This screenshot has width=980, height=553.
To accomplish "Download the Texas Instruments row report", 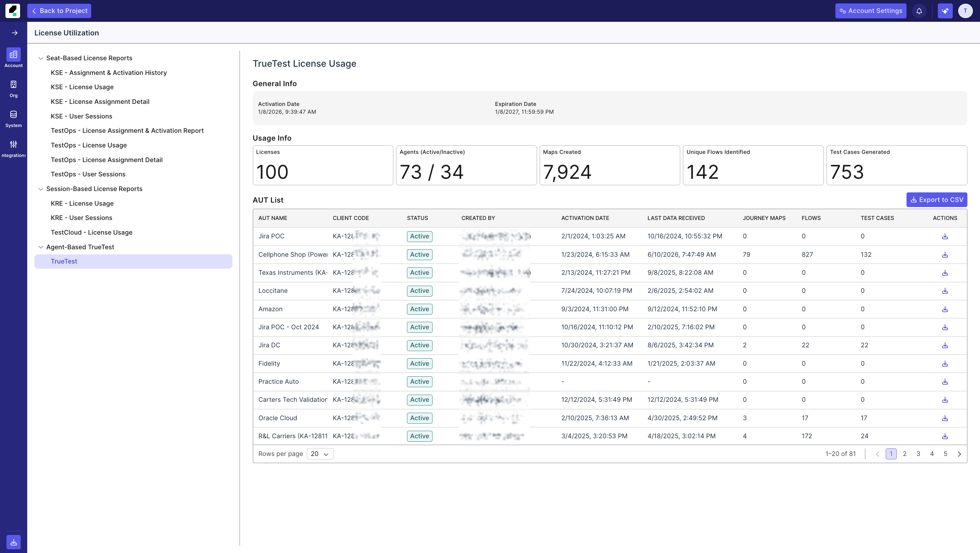I will (945, 273).
